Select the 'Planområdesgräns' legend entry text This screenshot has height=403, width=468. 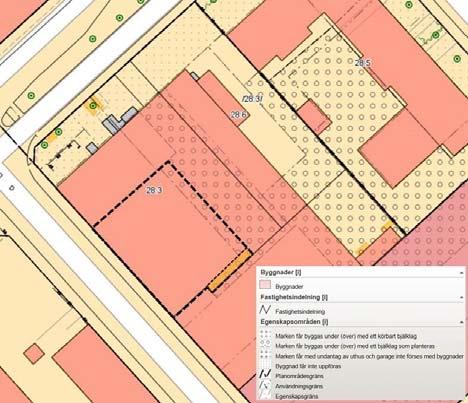coord(299,376)
